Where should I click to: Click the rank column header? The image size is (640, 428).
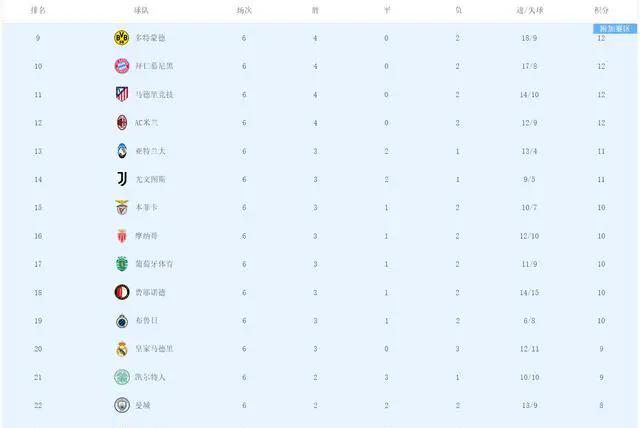coord(38,10)
